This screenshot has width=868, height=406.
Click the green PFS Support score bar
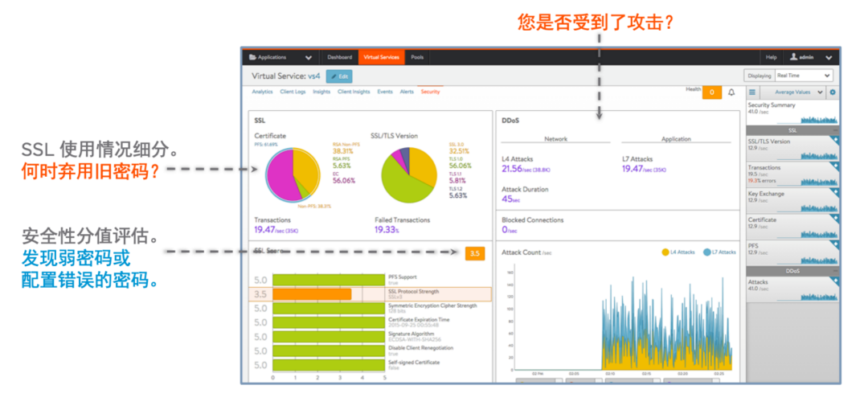click(329, 280)
